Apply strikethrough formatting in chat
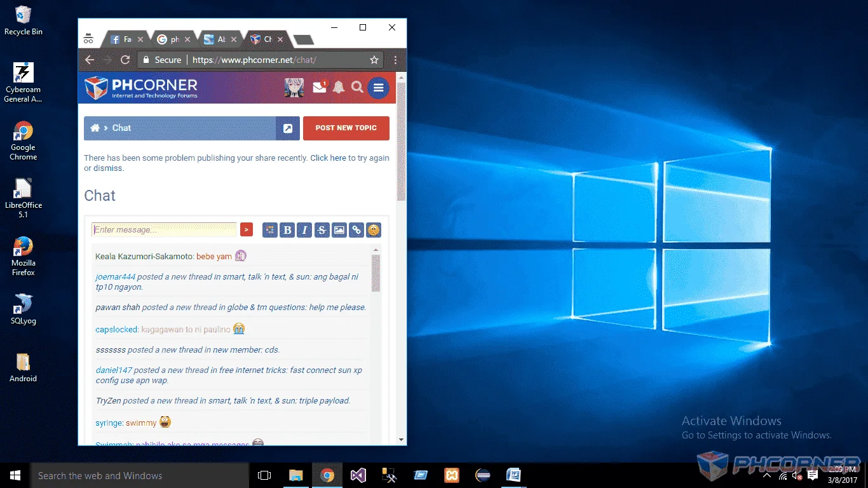This screenshot has height=488, width=868. [322, 230]
